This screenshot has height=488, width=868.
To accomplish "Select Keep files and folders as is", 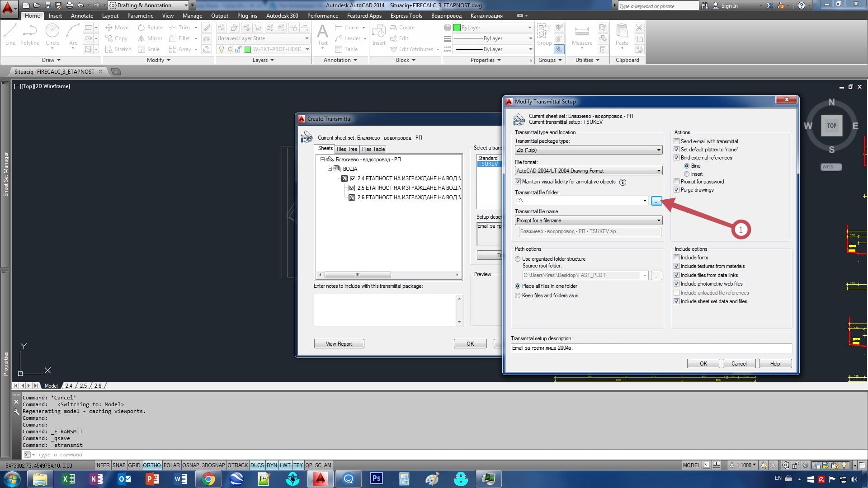I will (518, 296).
